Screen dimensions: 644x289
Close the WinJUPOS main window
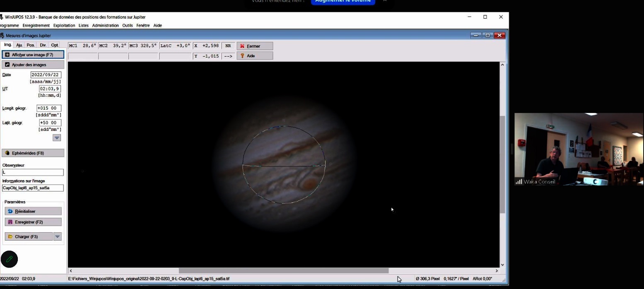click(501, 17)
